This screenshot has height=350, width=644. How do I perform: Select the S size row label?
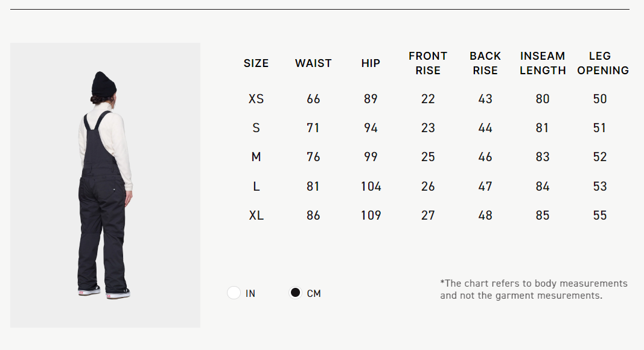pos(256,128)
